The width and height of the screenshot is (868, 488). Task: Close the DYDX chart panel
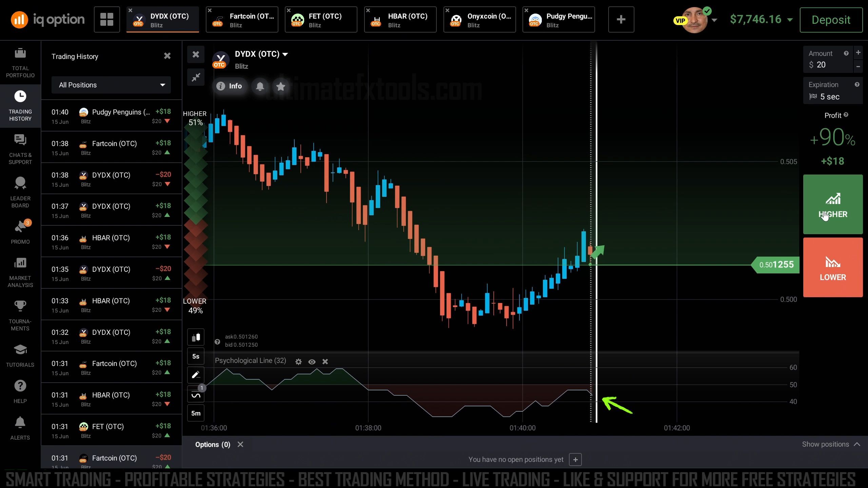196,54
